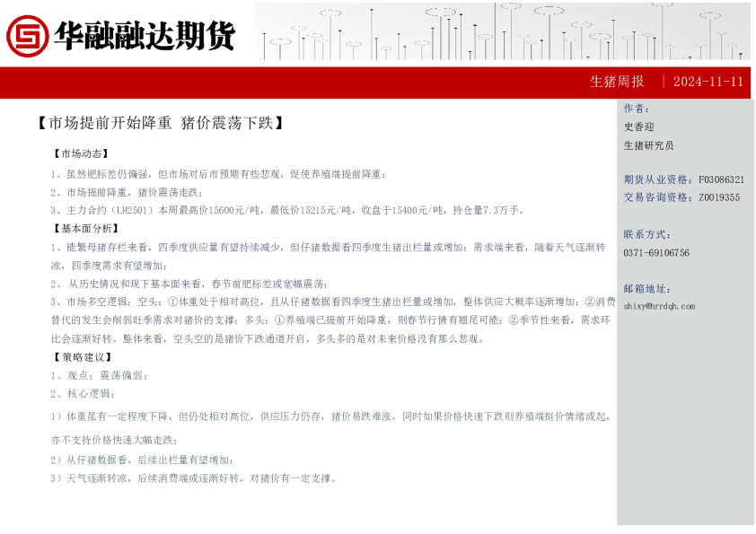Image resolution: width=756 pixels, height=534 pixels.
Task: Click the header banner wind turbine image
Action: [502, 31]
